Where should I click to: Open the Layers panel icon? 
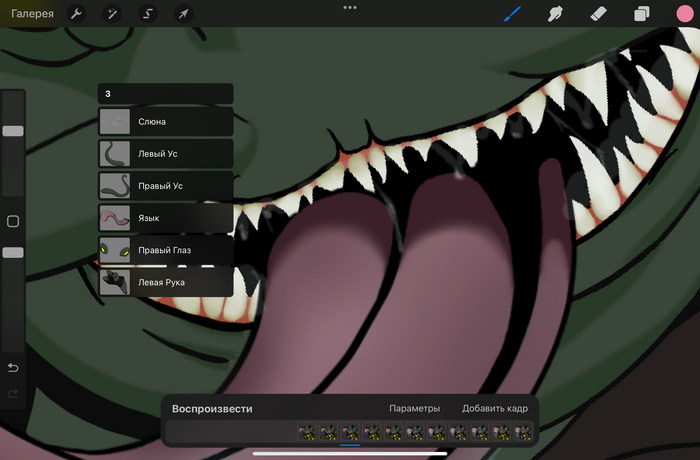641,14
